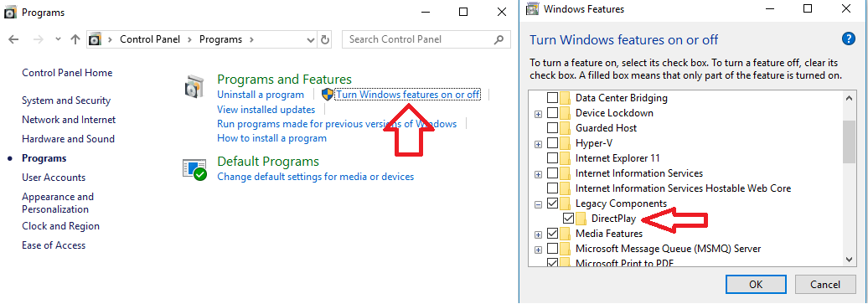Open Ease of Access category
This screenshot has width=868, height=304.
[x=54, y=245]
